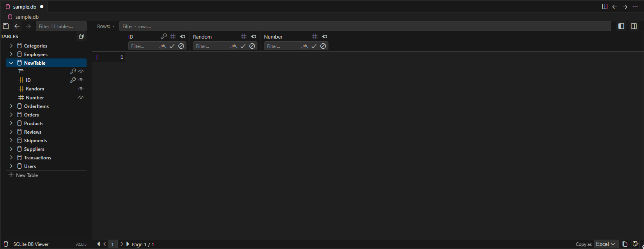Viewport: 644px width, 249px height.
Task: Toggle match-case 'ab' in ID filter
Action: [163, 46]
